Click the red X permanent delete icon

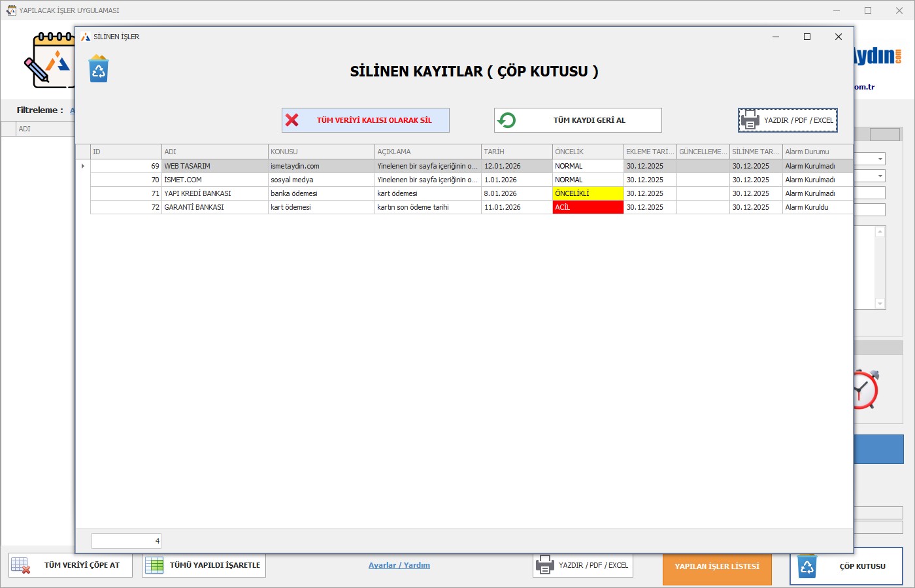pos(292,120)
